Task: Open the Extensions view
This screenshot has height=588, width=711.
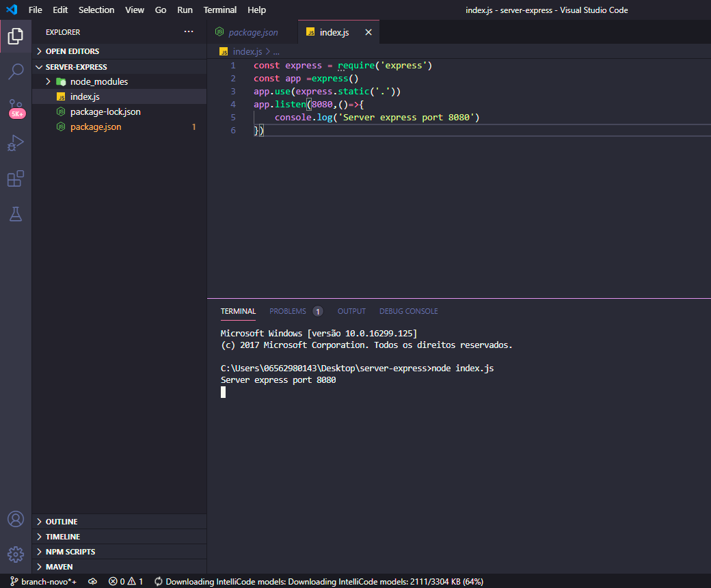Action: [16, 178]
